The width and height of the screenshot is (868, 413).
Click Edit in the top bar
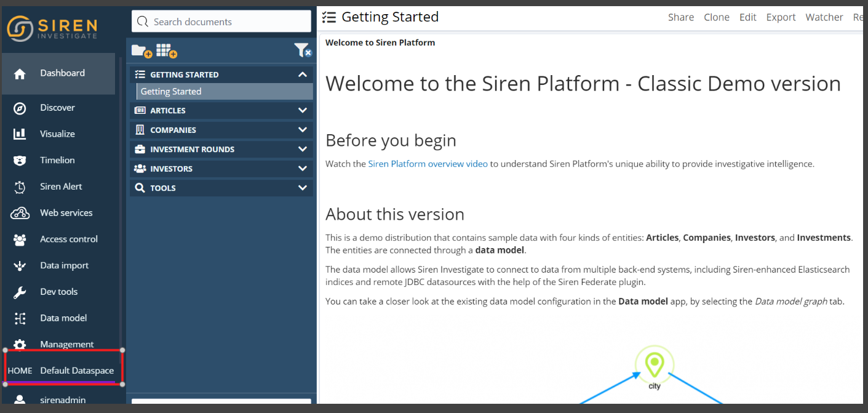(x=748, y=17)
